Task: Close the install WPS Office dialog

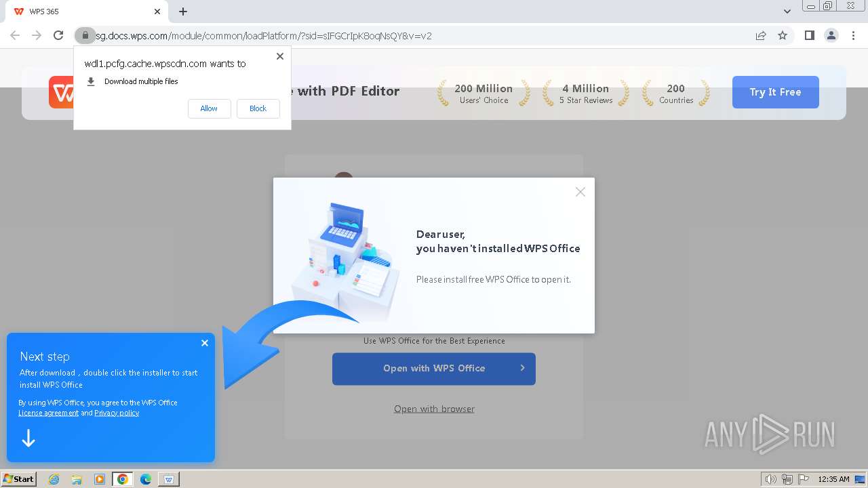Action: coord(580,192)
